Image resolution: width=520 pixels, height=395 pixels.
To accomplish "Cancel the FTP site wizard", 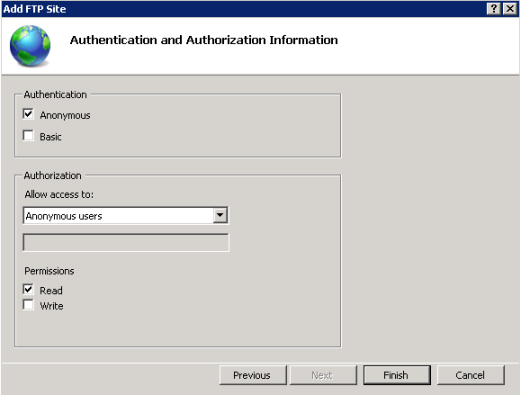I will 470,375.
